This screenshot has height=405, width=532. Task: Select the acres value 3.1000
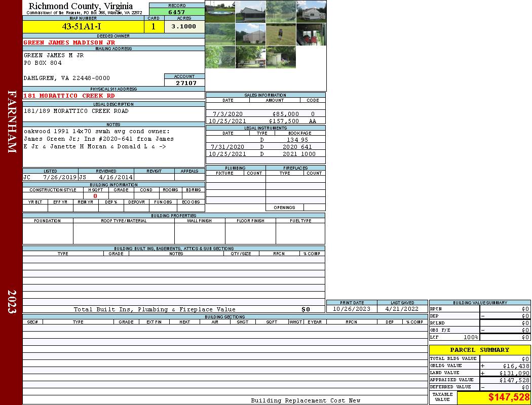(184, 26)
